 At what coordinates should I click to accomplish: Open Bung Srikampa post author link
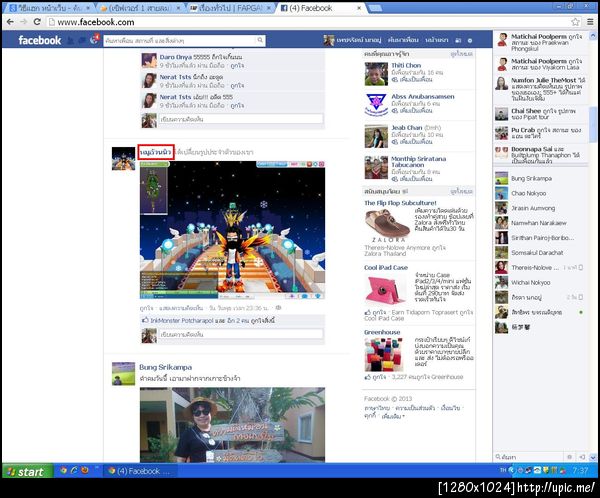(165, 367)
